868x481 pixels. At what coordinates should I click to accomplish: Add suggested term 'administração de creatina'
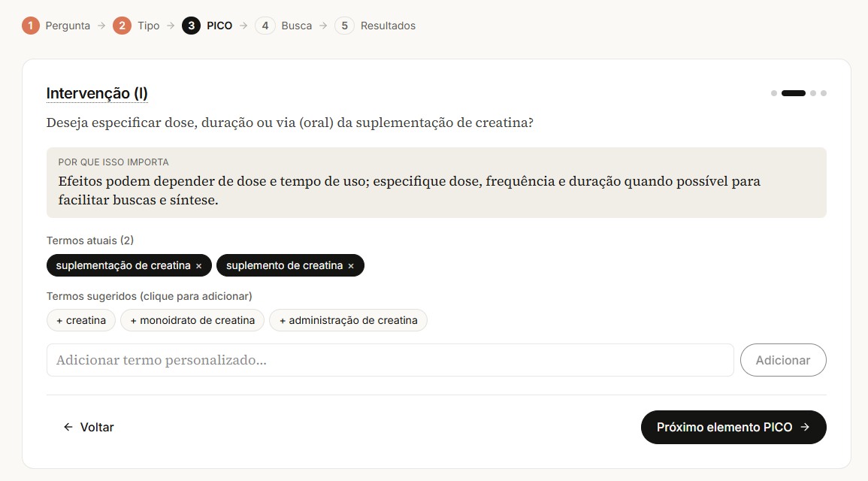pyautogui.click(x=348, y=320)
